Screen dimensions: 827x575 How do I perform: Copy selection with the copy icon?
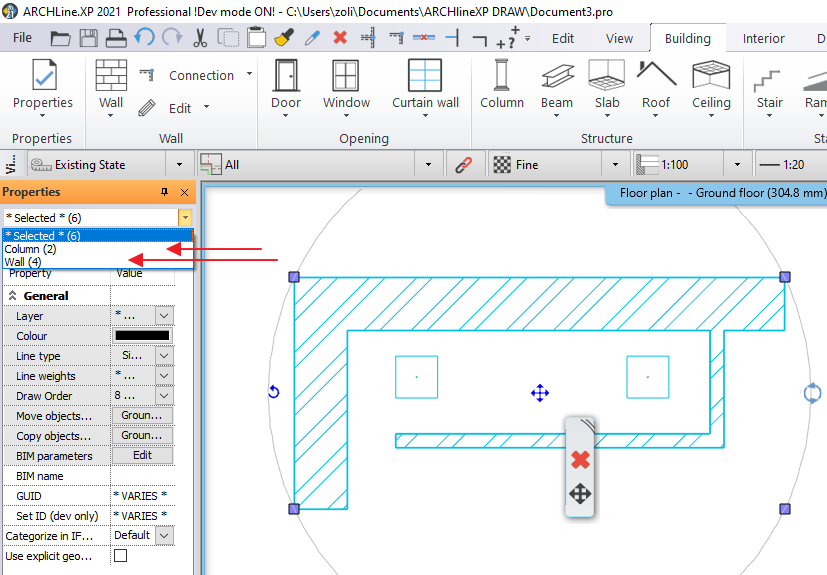[228, 38]
